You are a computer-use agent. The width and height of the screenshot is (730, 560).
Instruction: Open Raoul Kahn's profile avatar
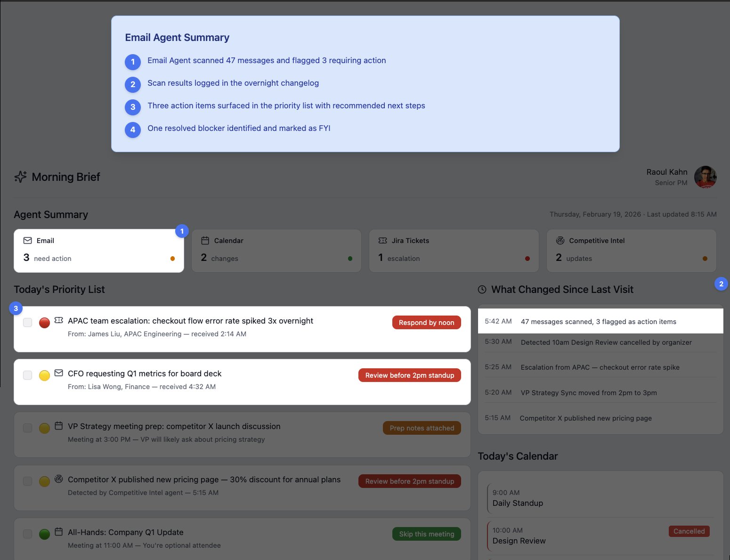coord(706,177)
